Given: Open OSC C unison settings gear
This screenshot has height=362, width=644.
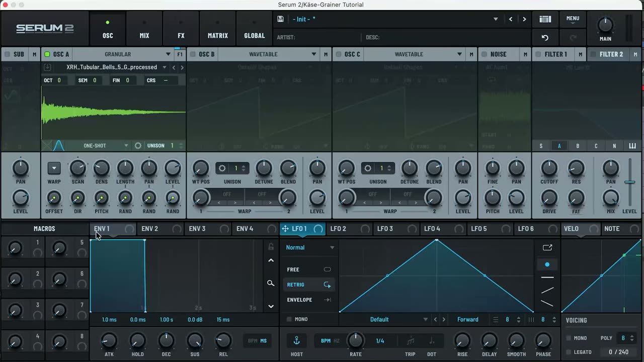Looking at the screenshot, I should 368,168.
